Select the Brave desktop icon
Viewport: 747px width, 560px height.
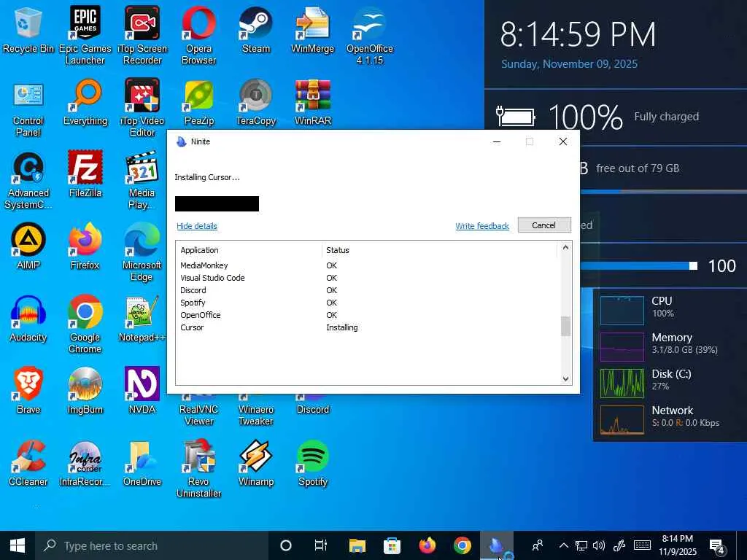point(28,391)
